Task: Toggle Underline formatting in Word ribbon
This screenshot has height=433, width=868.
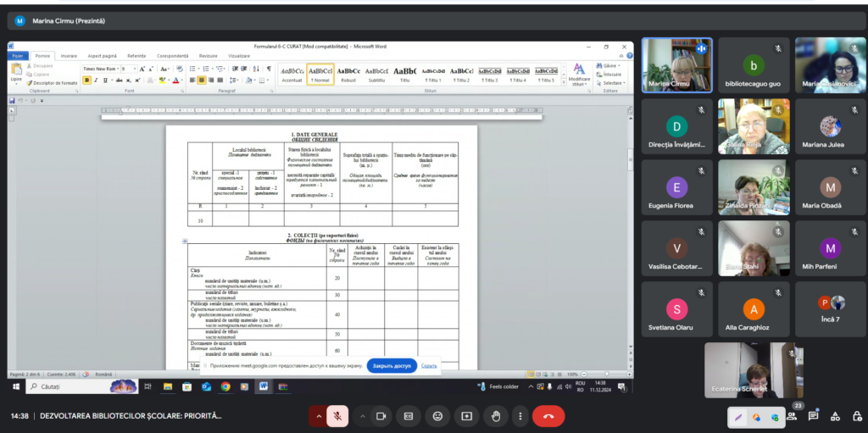Action: click(104, 80)
